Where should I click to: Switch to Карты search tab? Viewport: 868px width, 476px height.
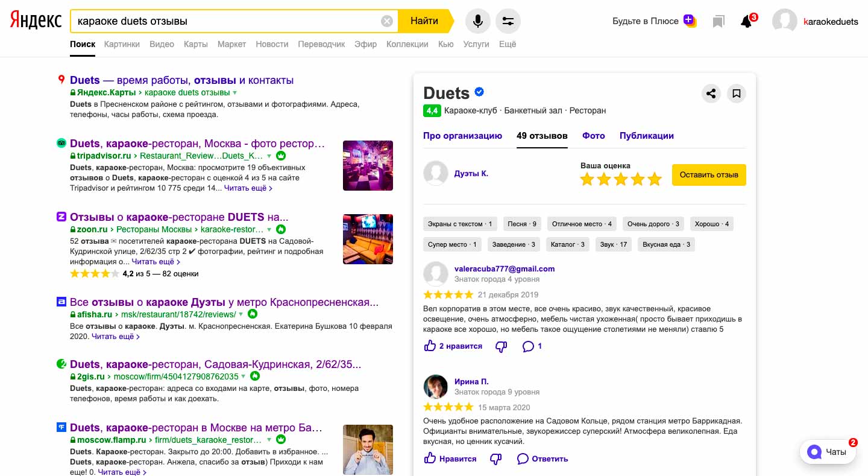196,44
